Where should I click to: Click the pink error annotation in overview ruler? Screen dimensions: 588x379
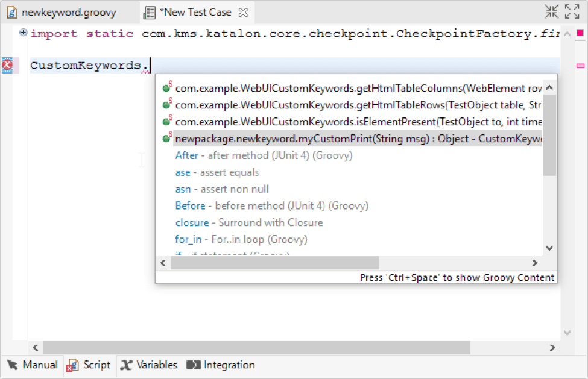[580, 66]
